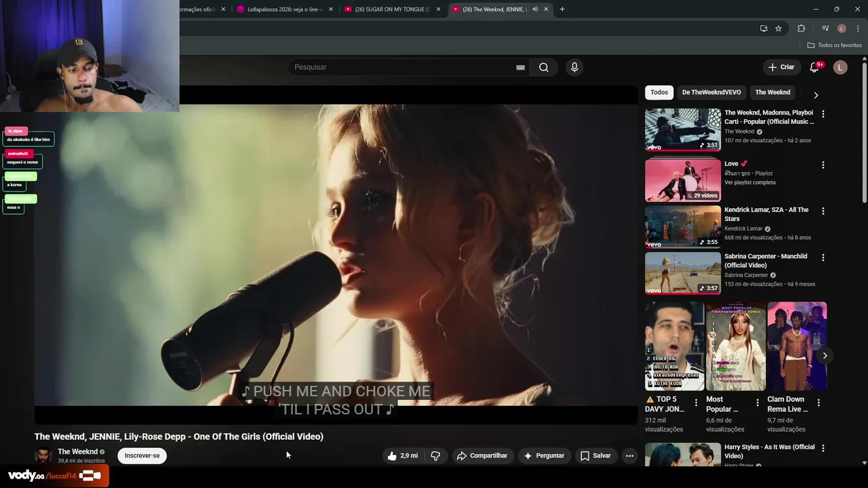Open options for Most Popular short
This screenshot has width=868, height=488.
pyautogui.click(x=757, y=403)
